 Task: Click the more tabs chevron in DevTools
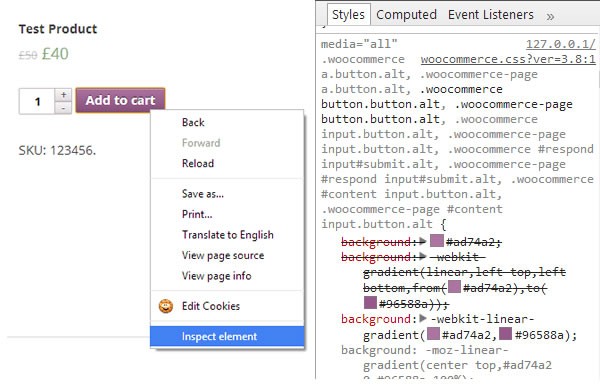550,16
